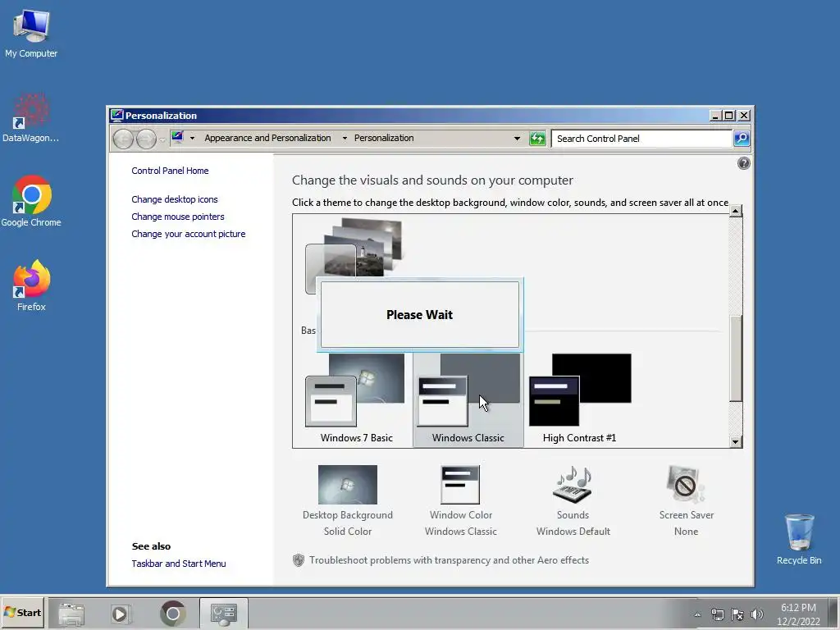Open Change your account picture link
The width and height of the screenshot is (840, 630).
pos(189,234)
